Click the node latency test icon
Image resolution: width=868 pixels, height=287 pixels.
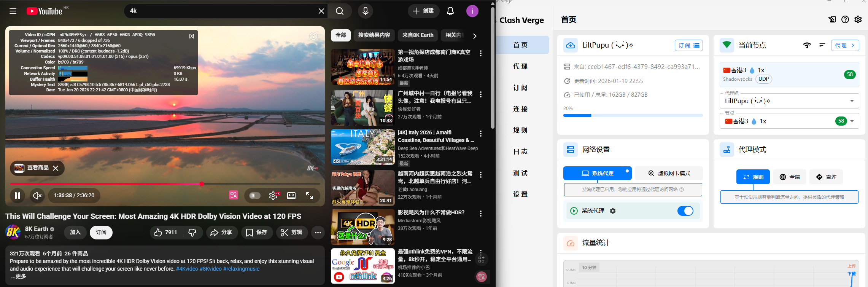(807, 45)
